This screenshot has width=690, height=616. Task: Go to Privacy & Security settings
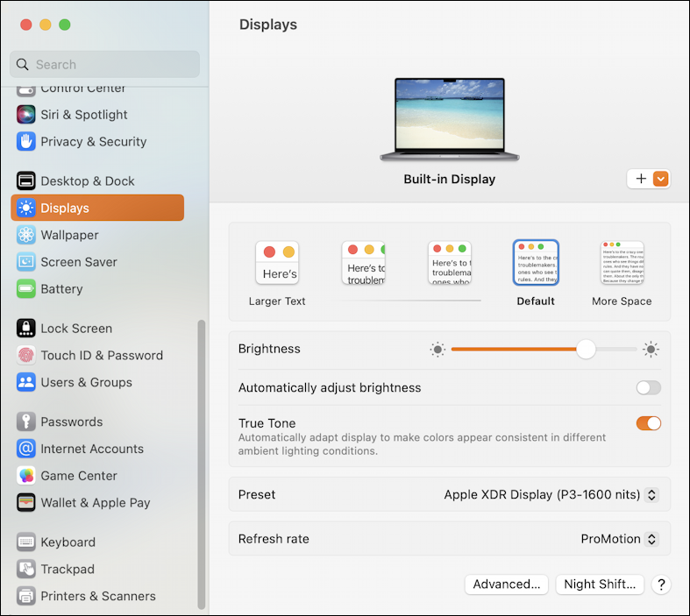[94, 142]
